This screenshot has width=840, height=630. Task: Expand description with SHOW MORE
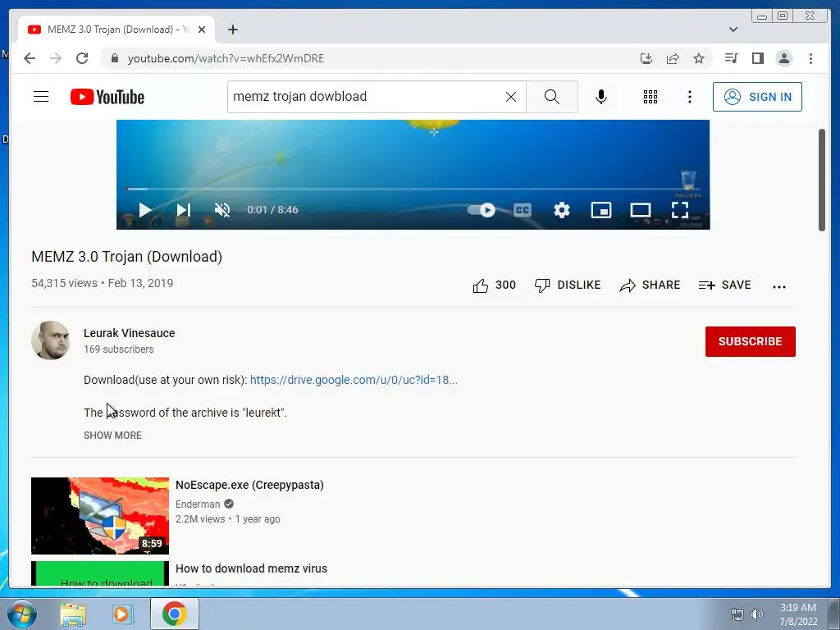click(112, 436)
